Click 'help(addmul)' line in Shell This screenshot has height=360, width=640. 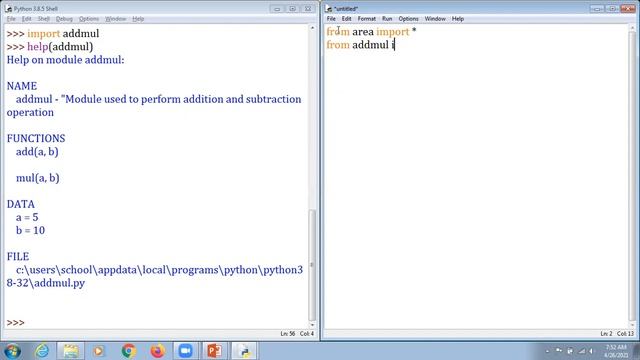click(x=60, y=47)
